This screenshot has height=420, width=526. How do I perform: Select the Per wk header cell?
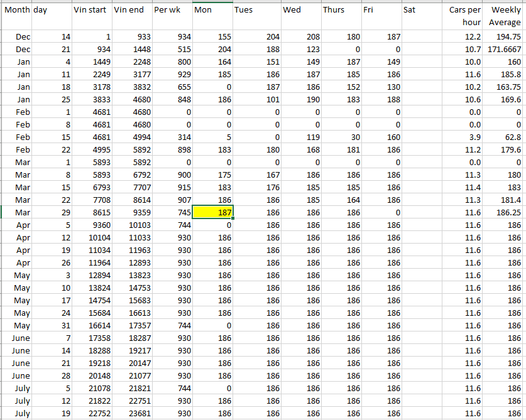[x=172, y=11]
